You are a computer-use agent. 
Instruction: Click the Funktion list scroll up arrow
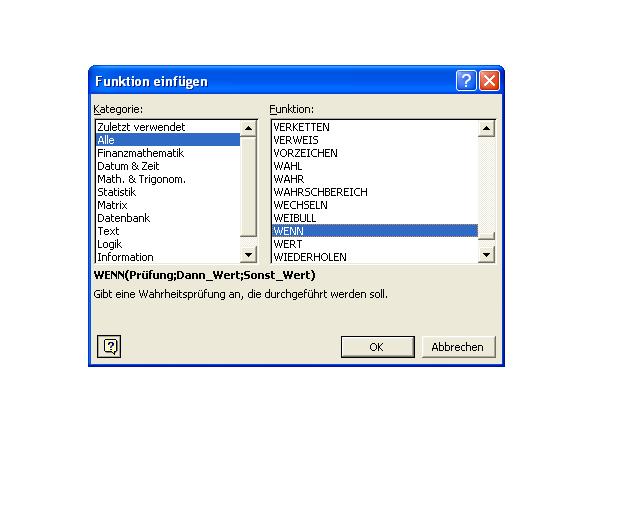[x=486, y=128]
